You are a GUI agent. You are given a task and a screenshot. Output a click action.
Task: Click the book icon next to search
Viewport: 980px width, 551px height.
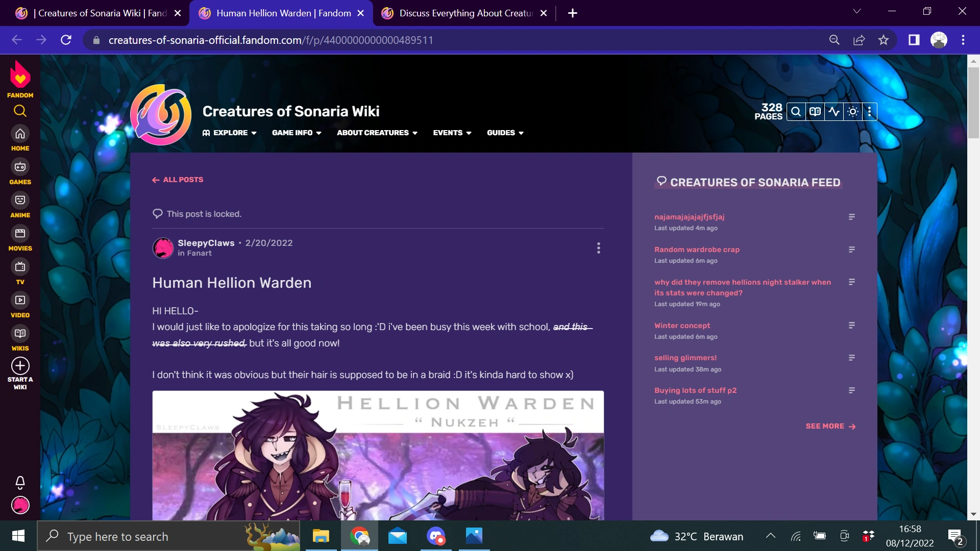[x=815, y=111]
